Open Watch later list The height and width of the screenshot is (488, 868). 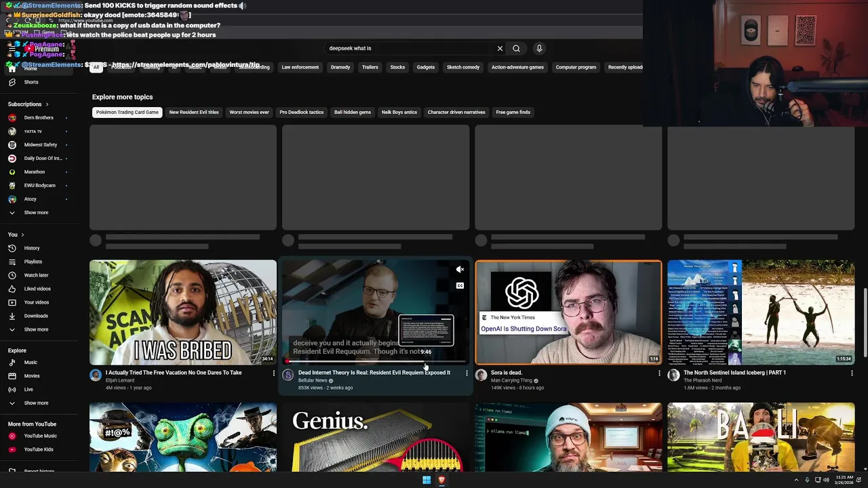[x=36, y=275]
